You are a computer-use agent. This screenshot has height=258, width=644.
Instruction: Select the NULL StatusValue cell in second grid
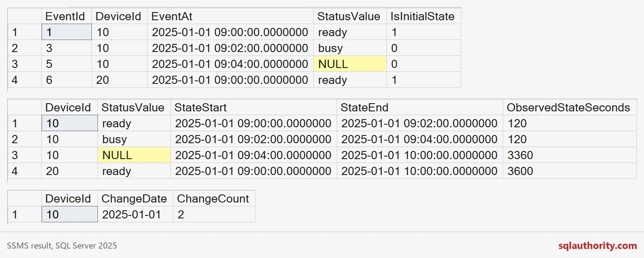(x=134, y=155)
